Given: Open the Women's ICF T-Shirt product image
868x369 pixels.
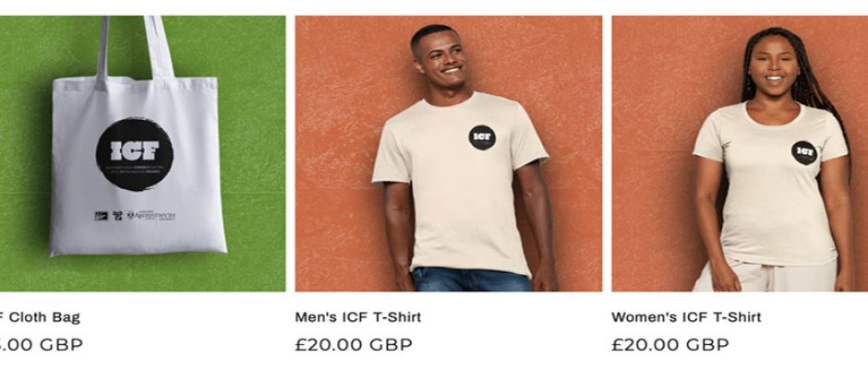Looking at the screenshot, I should tap(740, 153).
